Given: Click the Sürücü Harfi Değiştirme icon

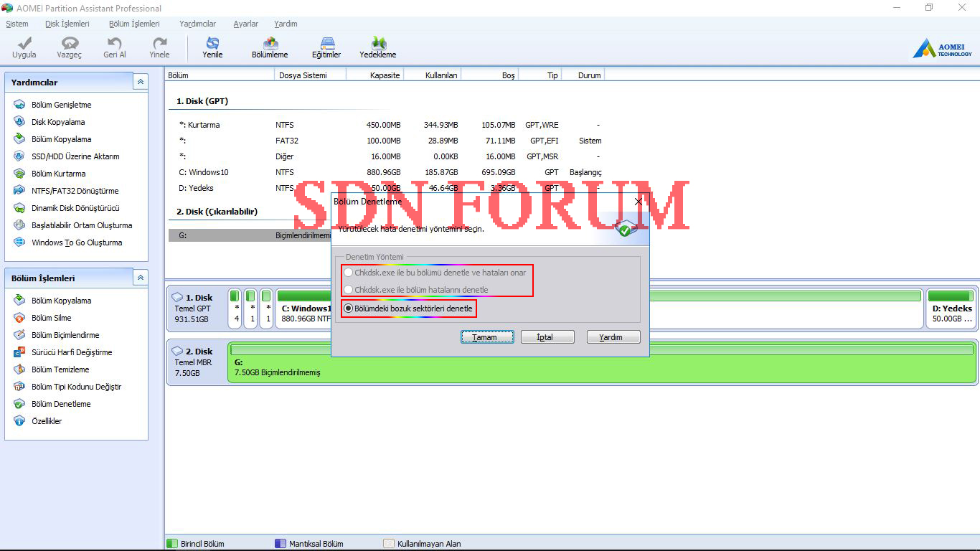Looking at the screenshot, I should point(19,352).
